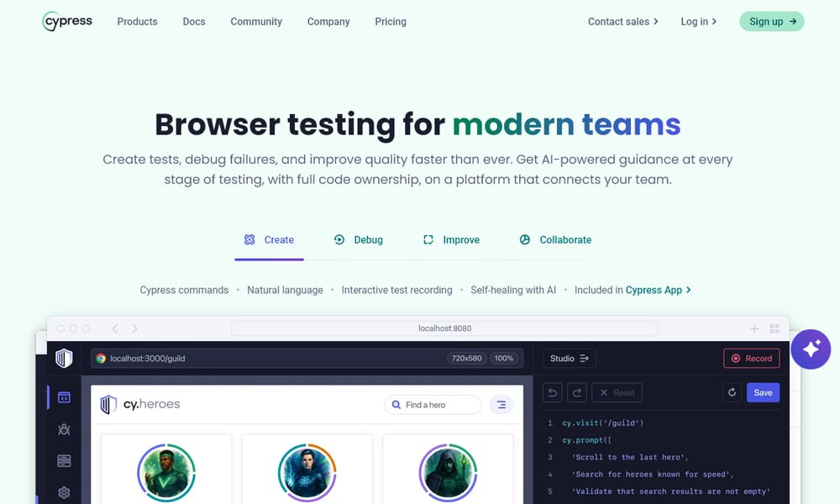Image resolution: width=840 pixels, height=504 pixels.
Task: Select the specs window icon in sidebar
Action: [64, 397]
